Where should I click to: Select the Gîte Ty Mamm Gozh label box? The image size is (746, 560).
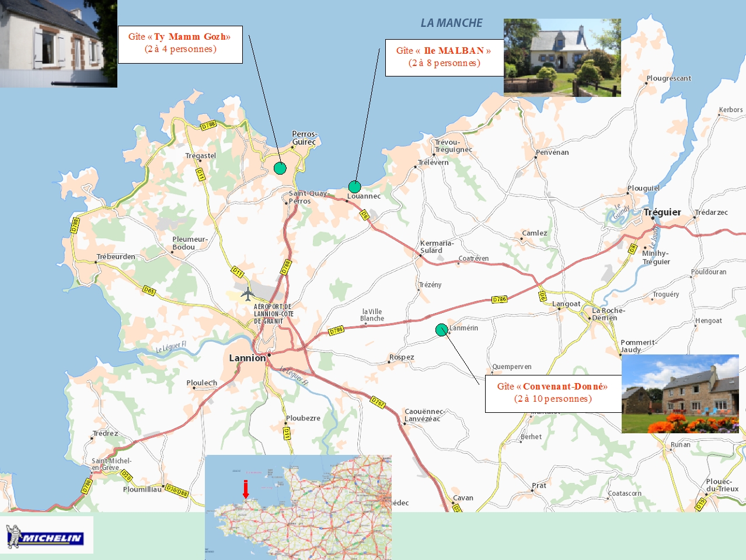[x=180, y=44]
